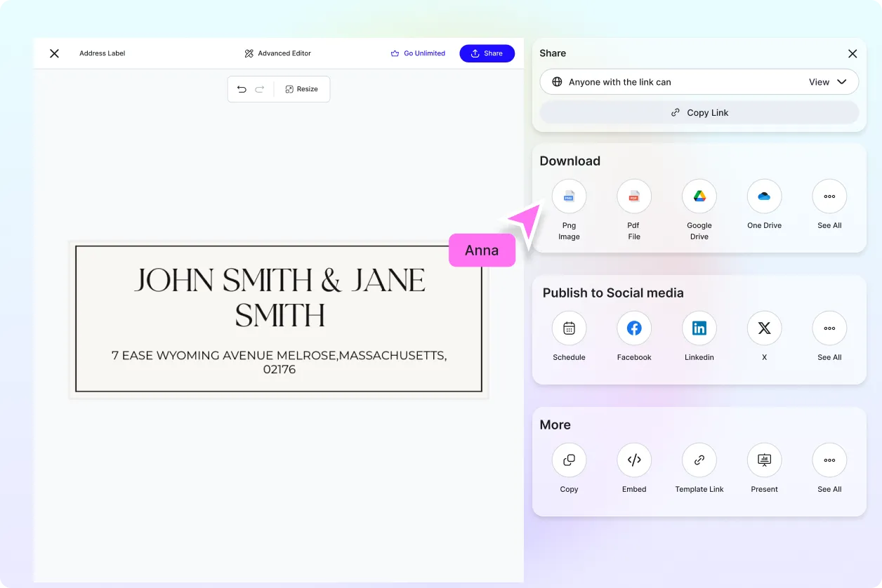The image size is (882, 588).
Task: Show all Download destinations via See All
Action: [829, 196]
